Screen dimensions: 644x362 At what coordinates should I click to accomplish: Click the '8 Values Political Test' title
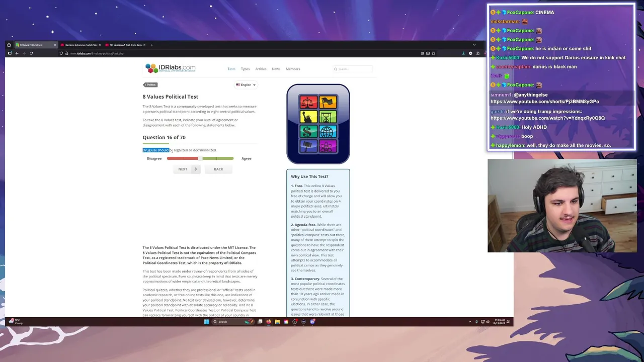click(170, 97)
